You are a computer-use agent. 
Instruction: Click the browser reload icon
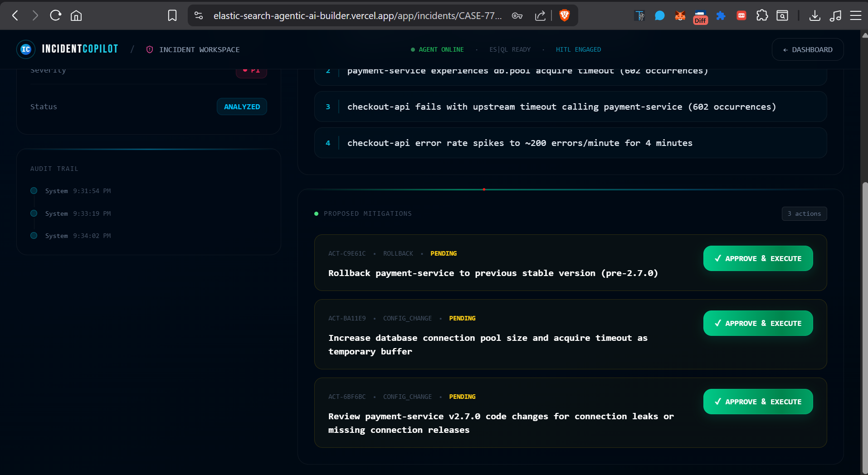pyautogui.click(x=56, y=15)
